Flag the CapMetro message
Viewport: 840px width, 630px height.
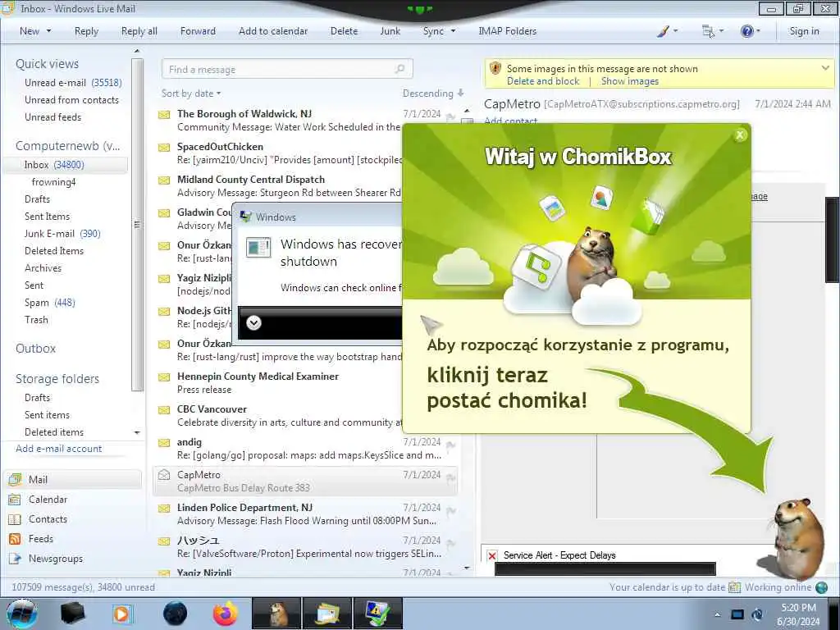(451, 478)
